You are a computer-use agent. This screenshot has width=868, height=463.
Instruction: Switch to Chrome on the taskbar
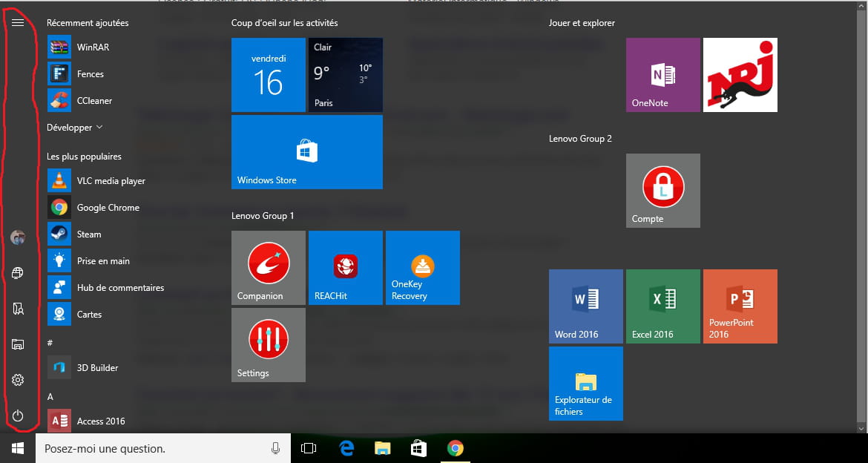pyautogui.click(x=455, y=448)
